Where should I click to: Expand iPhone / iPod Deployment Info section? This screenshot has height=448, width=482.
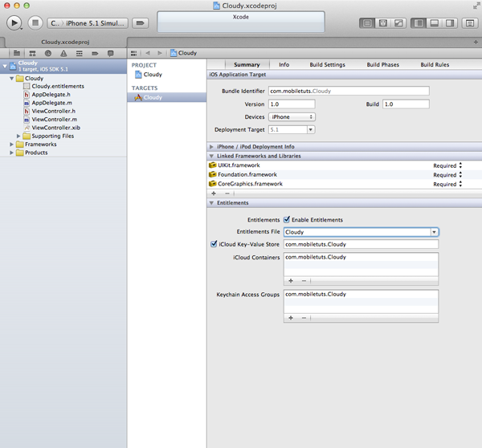[x=211, y=147]
